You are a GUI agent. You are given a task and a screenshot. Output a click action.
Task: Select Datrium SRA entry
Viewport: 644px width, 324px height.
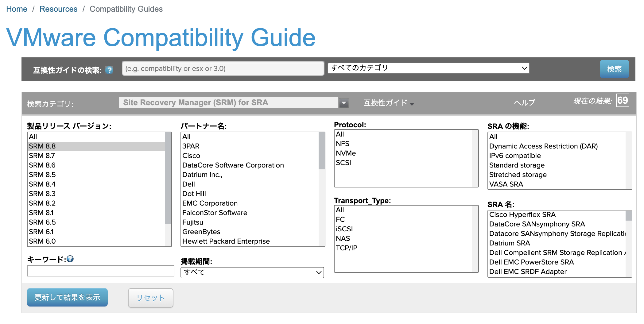pyautogui.click(x=557, y=243)
